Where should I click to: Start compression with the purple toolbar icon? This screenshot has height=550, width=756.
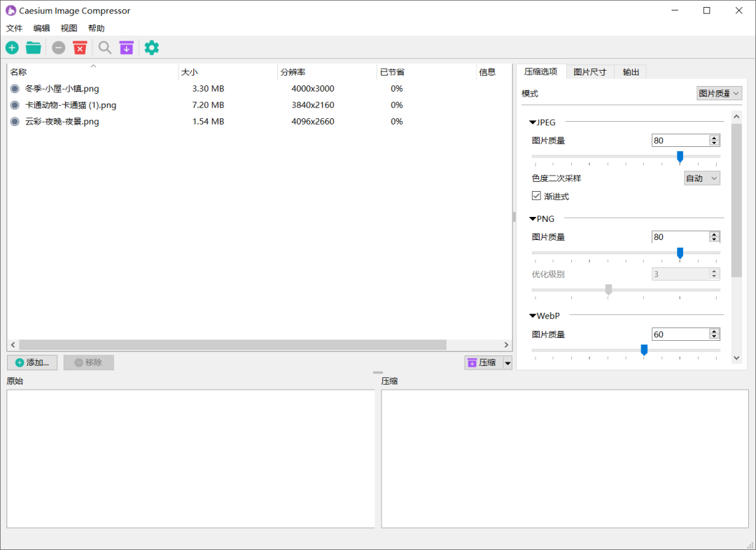pos(126,48)
